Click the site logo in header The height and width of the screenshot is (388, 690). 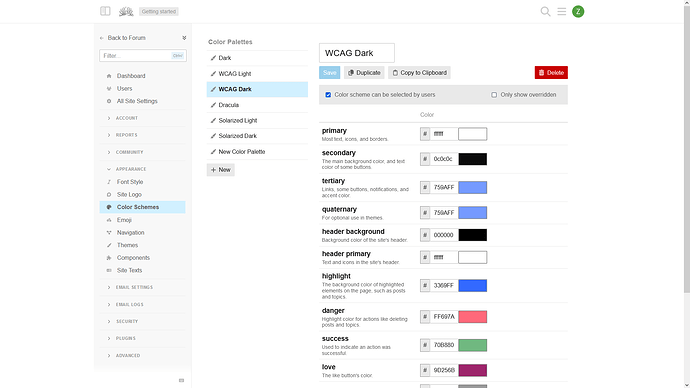point(126,11)
